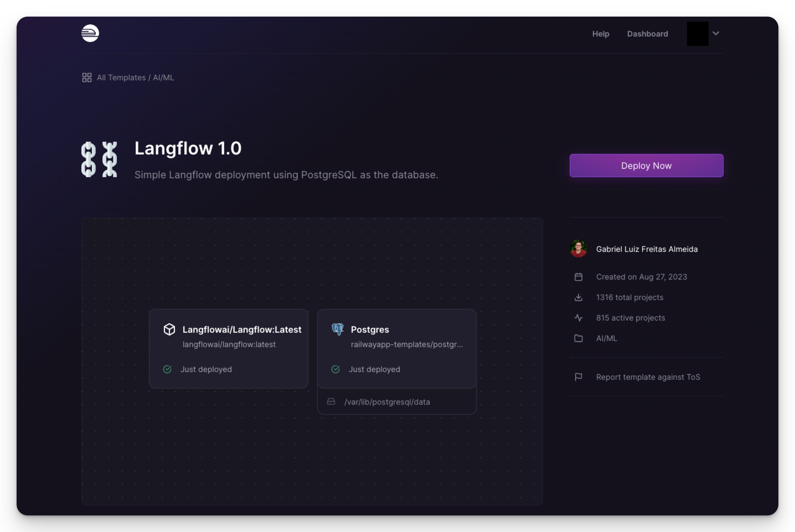
Task: Open the Help menu item
Action: click(601, 34)
